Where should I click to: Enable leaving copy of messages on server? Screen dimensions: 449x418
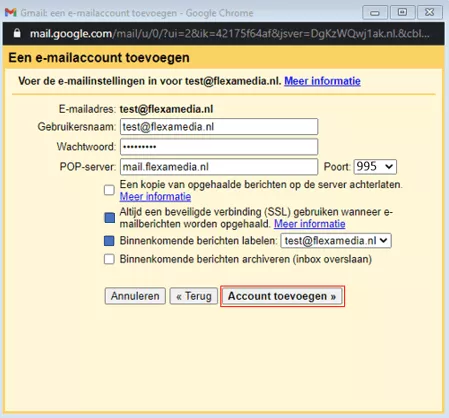[109, 190]
